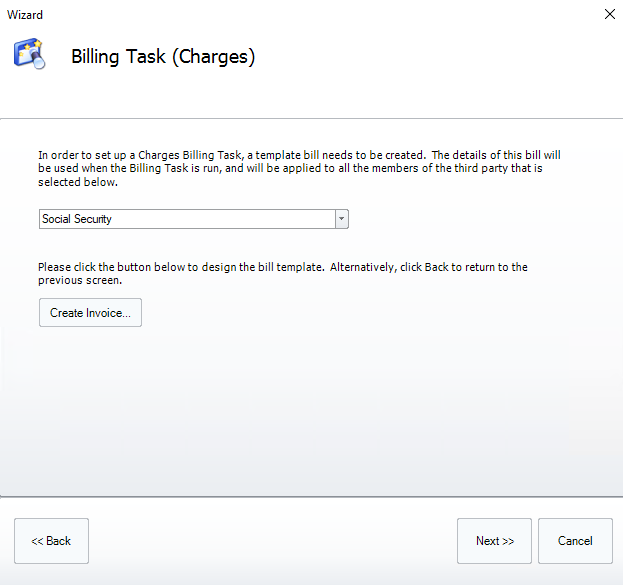623x585 pixels.
Task: Click the separator line beneath the header
Action: (x=311, y=119)
